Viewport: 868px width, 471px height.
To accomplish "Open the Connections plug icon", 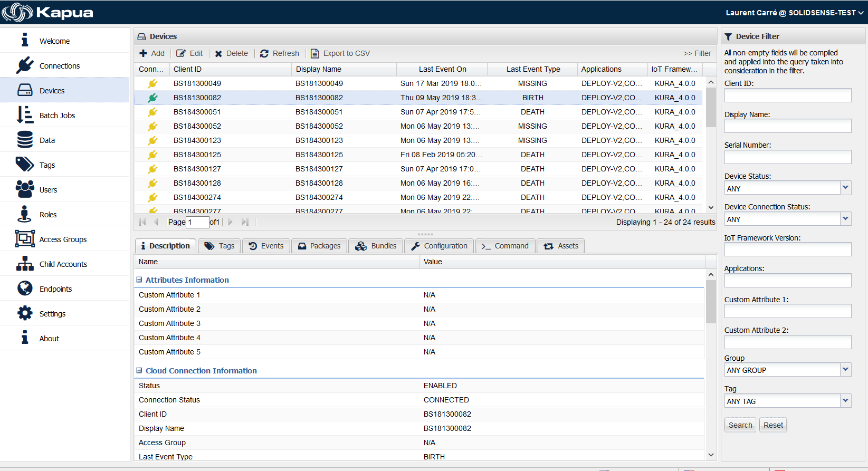I will coord(25,65).
